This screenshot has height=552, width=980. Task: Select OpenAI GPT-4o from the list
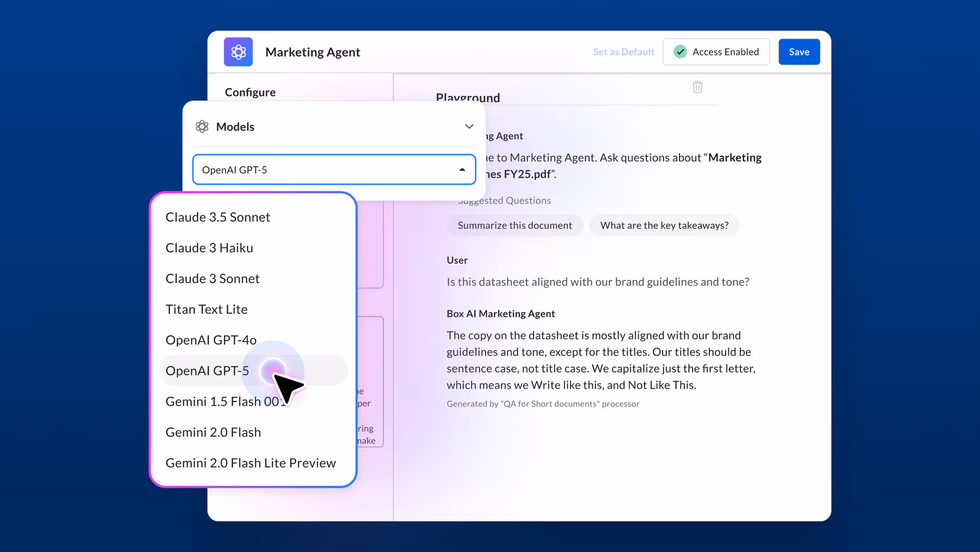[211, 340]
